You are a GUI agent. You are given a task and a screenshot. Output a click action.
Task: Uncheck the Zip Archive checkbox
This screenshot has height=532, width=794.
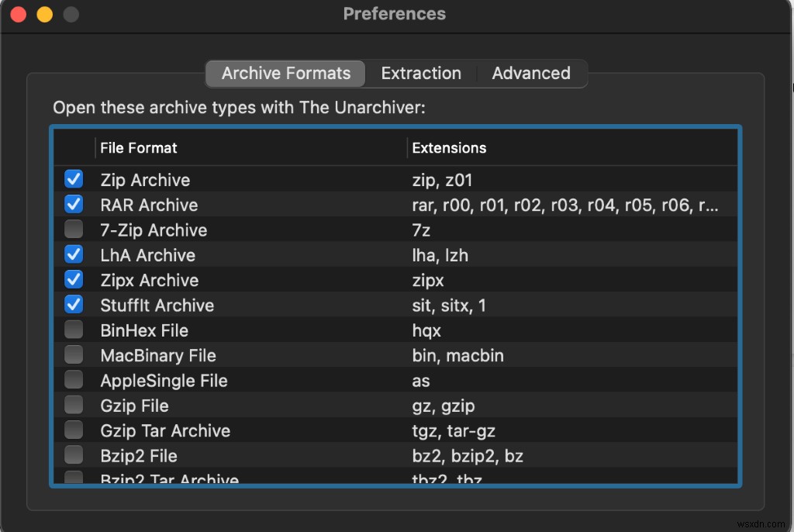pos(74,180)
